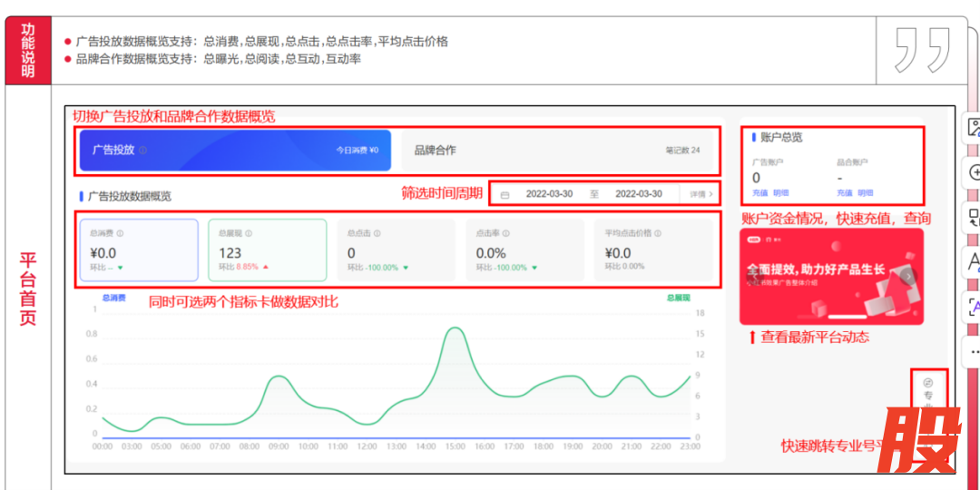The width and height of the screenshot is (980, 490).
Task: Click the start date field 2022-03-30
Action: (x=549, y=194)
